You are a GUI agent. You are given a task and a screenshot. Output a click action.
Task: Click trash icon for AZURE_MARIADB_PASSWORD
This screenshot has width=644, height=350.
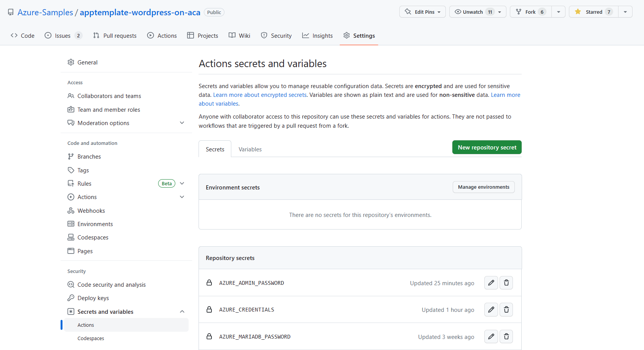pos(506,337)
